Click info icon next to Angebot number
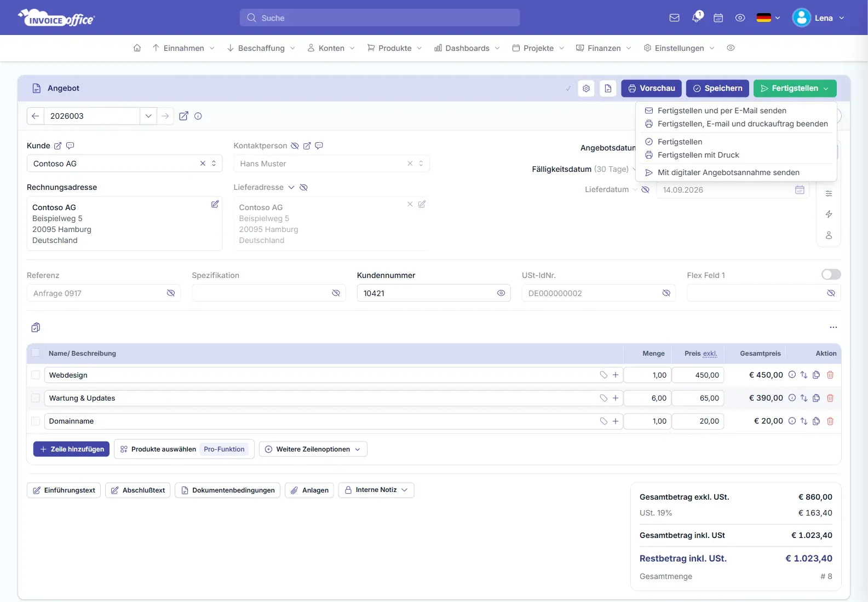This screenshot has height=602, width=868. (198, 116)
